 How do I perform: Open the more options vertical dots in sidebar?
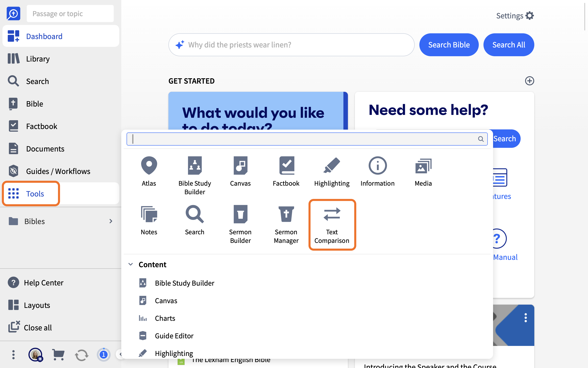(x=13, y=355)
